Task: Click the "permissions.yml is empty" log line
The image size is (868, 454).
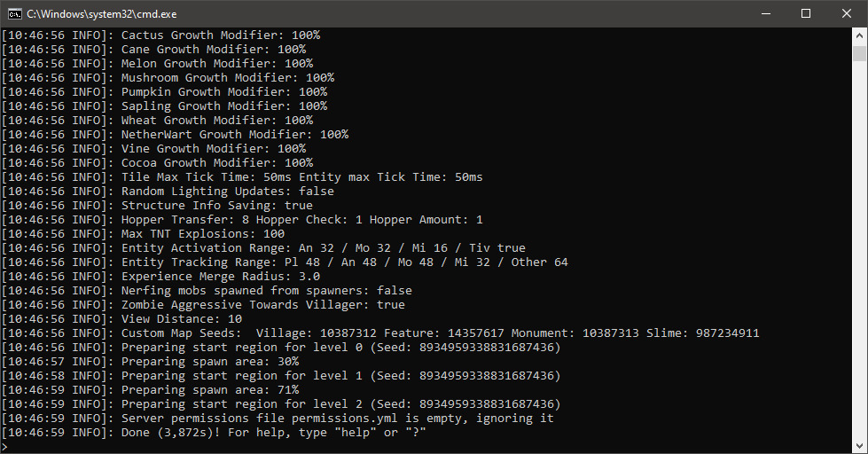Action: (x=337, y=419)
